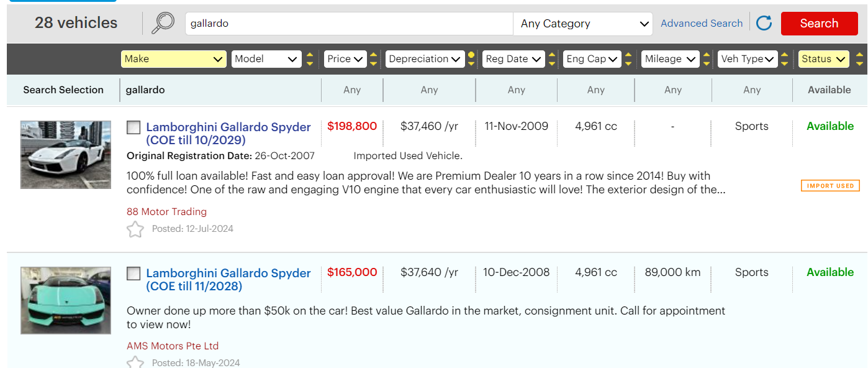Expand the Status filter dropdown
The width and height of the screenshot is (868, 368).
(823, 59)
